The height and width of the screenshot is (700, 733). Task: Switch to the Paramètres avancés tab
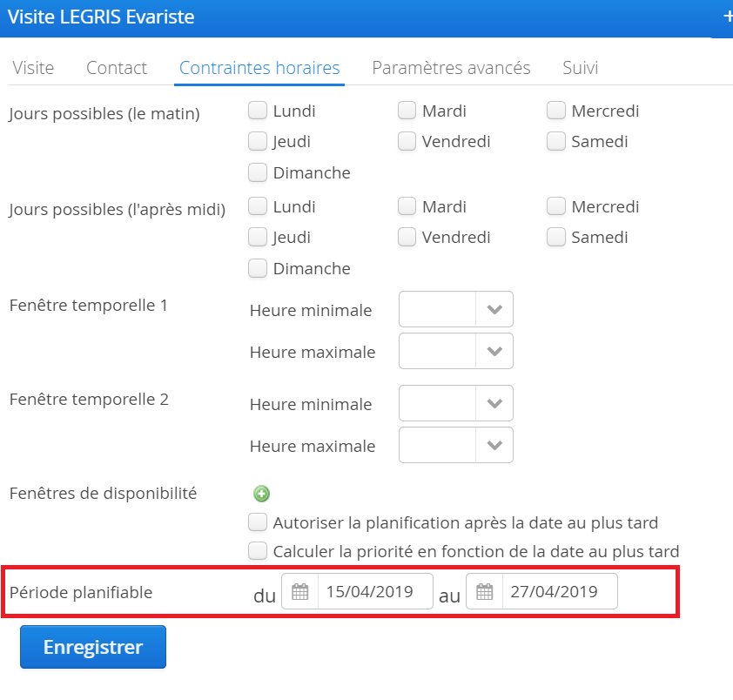click(x=451, y=68)
